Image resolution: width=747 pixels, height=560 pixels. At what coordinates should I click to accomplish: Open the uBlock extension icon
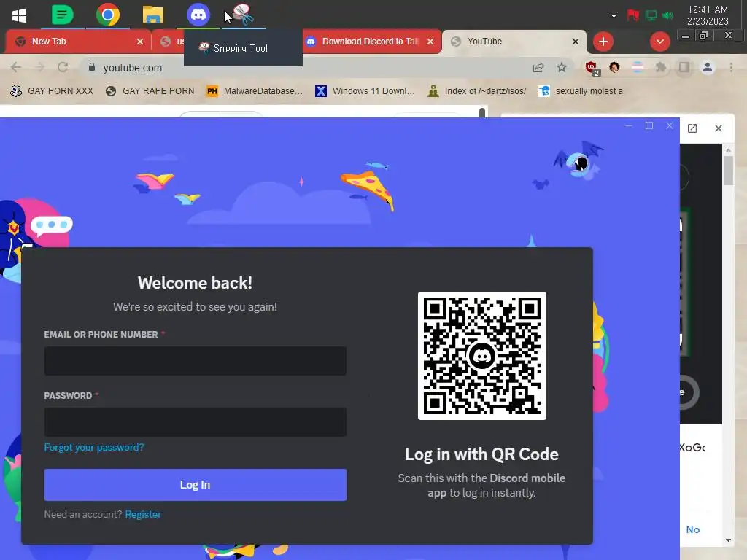592,68
